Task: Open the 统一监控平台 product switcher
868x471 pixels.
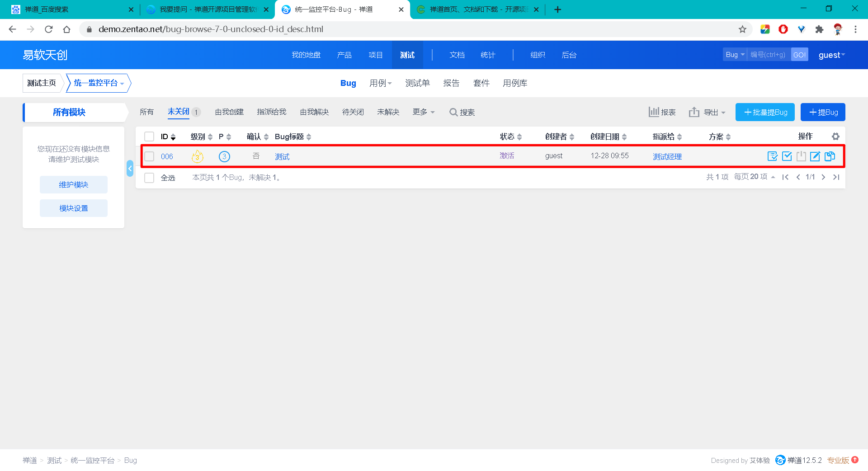Action: pos(99,83)
